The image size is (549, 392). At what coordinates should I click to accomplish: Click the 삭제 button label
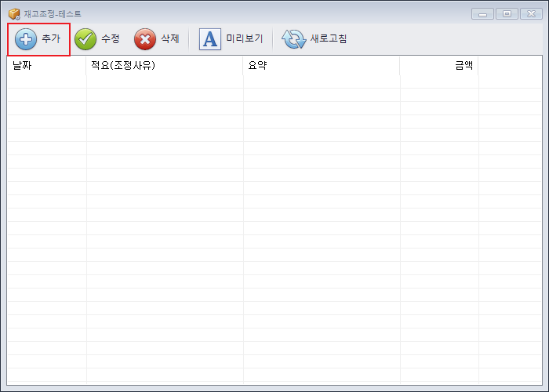[x=170, y=38]
